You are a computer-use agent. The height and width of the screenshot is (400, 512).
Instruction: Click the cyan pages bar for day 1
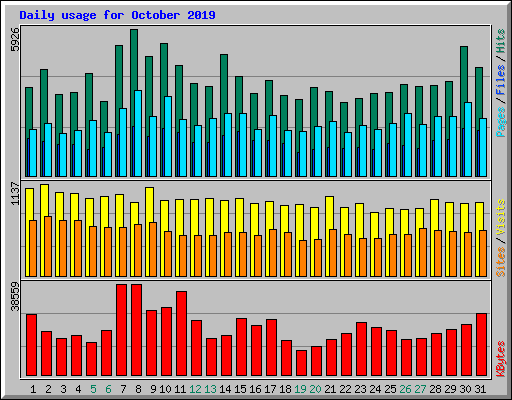(33, 153)
